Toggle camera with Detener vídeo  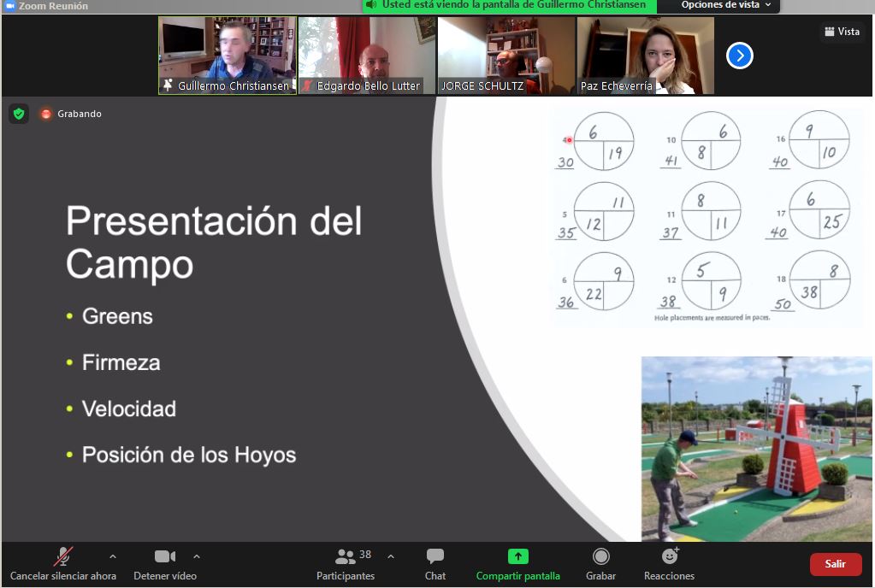pyautogui.click(x=165, y=563)
